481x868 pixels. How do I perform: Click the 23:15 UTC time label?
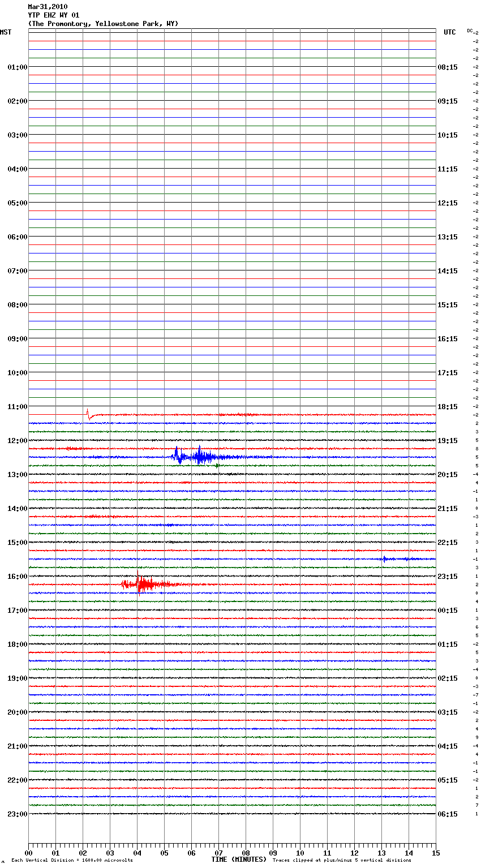click(x=448, y=577)
